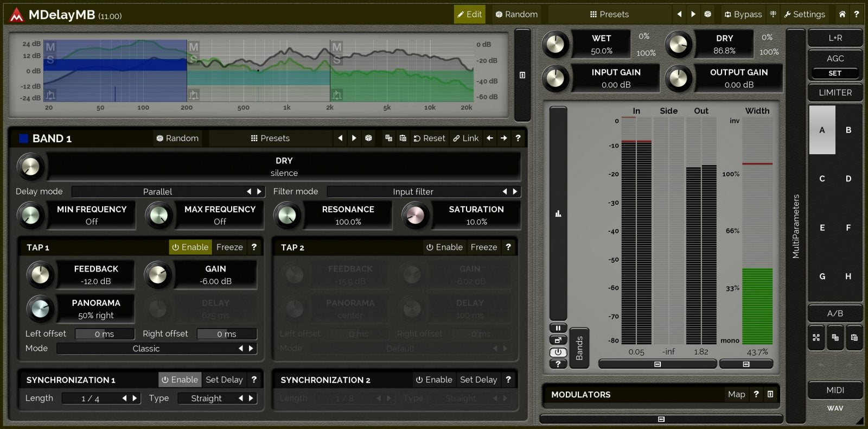This screenshot has width=868, height=429.
Task: Click the global Random button
Action: (516, 15)
